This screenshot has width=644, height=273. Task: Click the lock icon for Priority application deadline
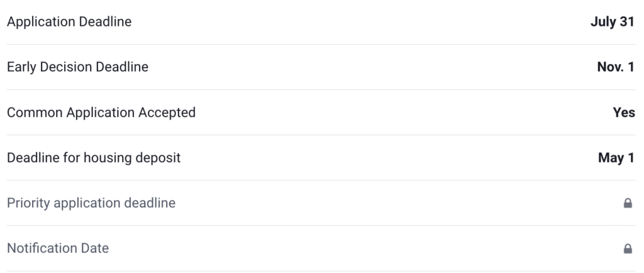(x=628, y=203)
